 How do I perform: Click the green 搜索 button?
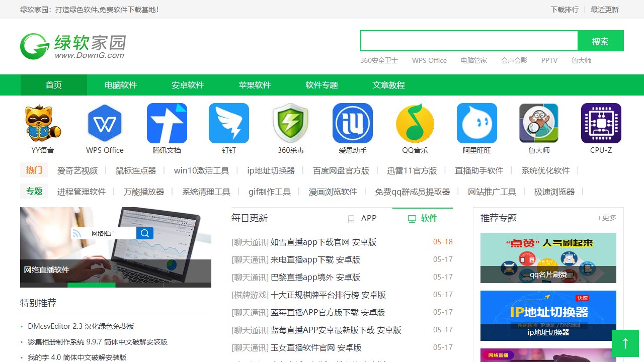click(601, 41)
